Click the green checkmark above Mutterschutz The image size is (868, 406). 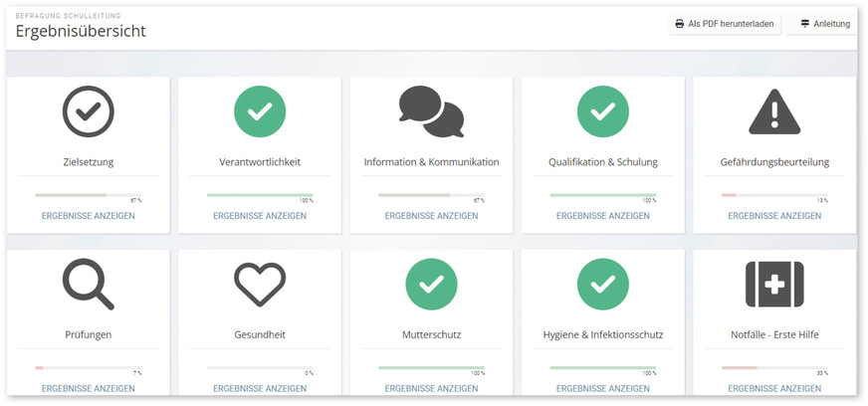pyautogui.click(x=431, y=284)
